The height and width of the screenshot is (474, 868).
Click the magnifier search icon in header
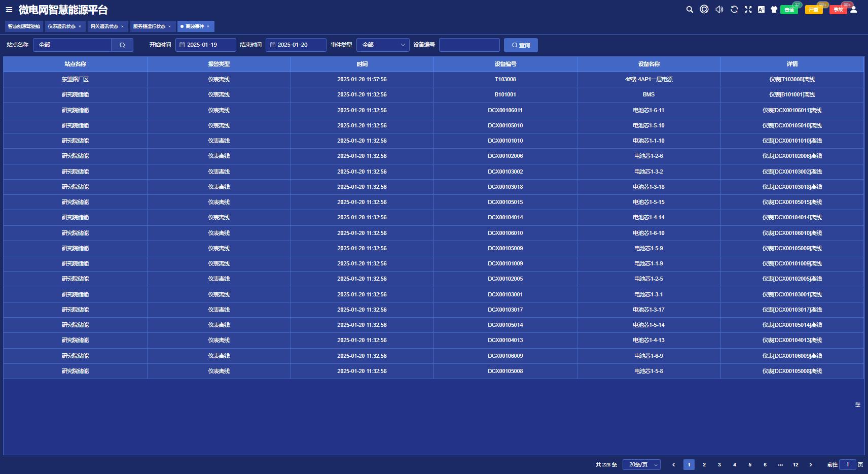690,10
